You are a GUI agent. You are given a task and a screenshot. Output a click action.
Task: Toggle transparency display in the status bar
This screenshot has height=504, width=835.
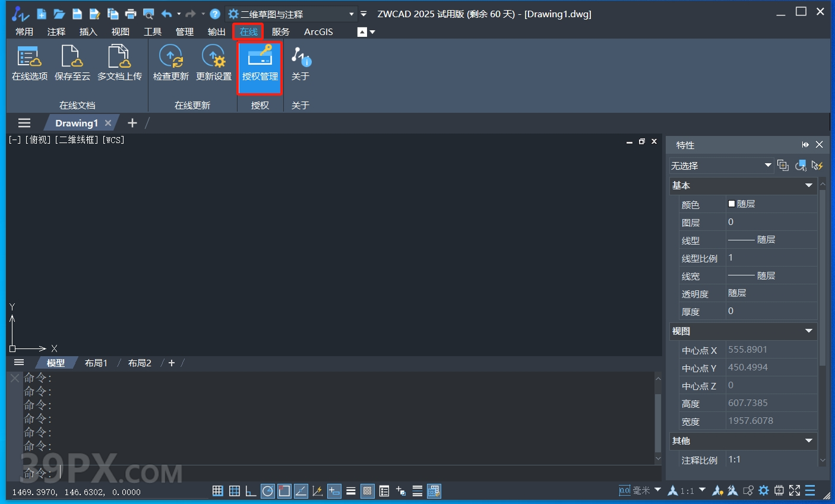coord(368,491)
